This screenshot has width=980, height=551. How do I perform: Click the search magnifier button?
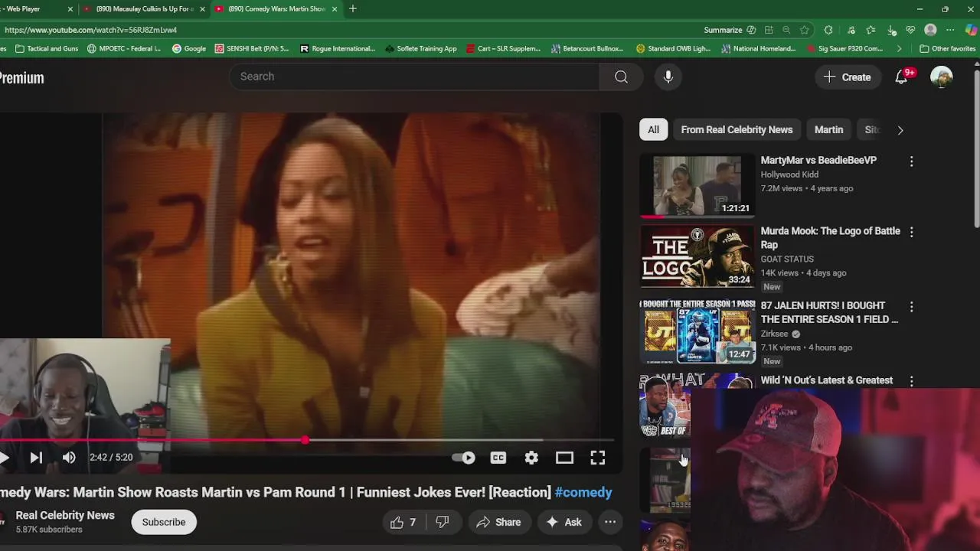pyautogui.click(x=621, y=77)
